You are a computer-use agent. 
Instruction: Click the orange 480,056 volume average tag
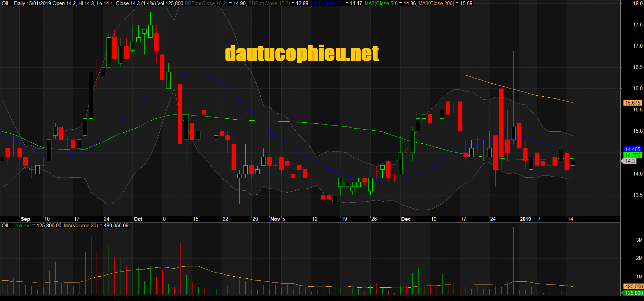[634, 287]
